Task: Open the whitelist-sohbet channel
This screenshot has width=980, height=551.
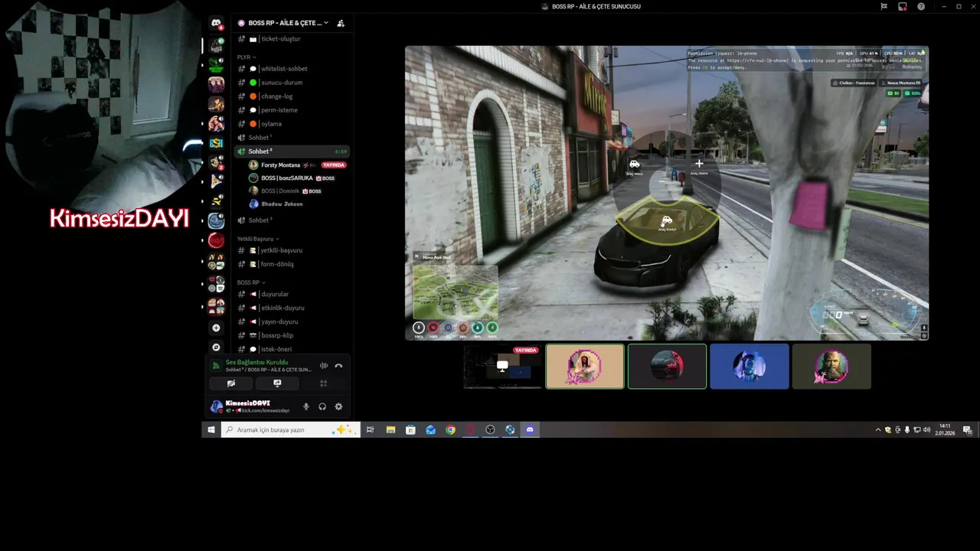Action: (292, 69)
